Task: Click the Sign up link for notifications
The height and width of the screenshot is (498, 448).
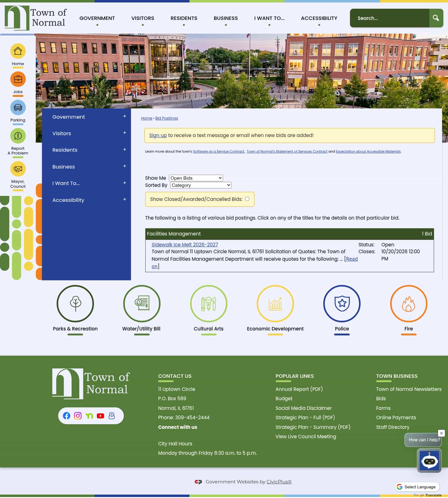Action: click(x=158, y=135)
